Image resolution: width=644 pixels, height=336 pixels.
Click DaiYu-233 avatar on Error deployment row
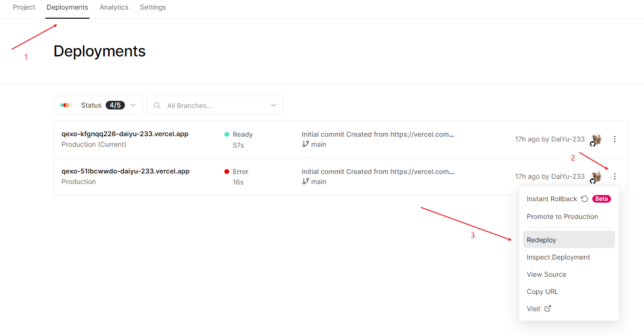point(596,176)
